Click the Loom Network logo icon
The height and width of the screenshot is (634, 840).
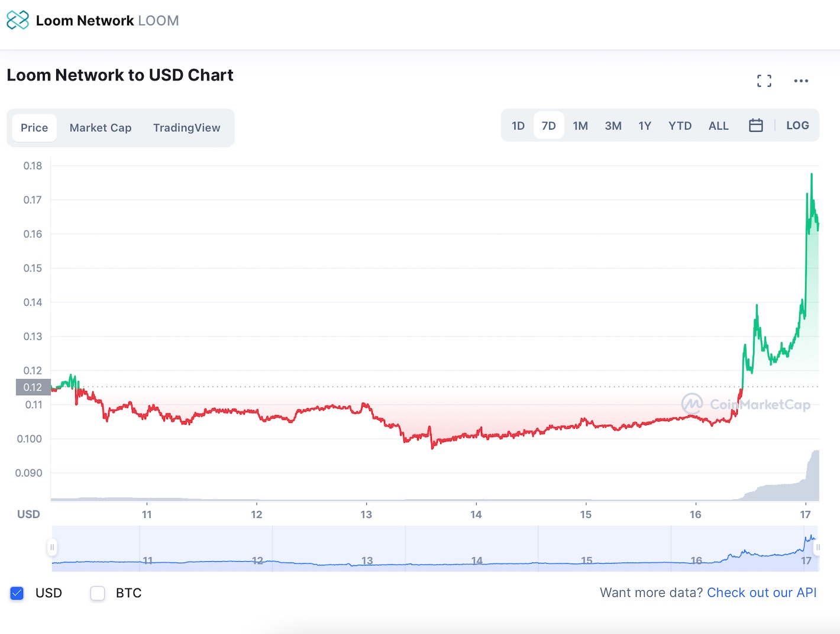coord(18,20)
